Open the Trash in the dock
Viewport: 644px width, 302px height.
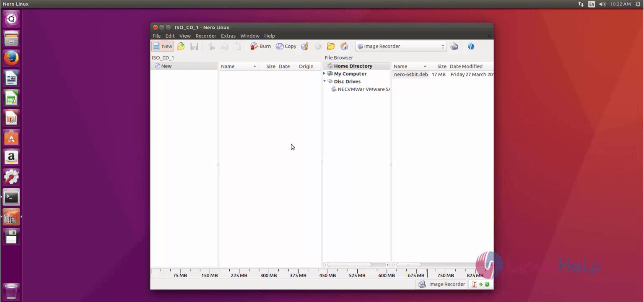11,292
